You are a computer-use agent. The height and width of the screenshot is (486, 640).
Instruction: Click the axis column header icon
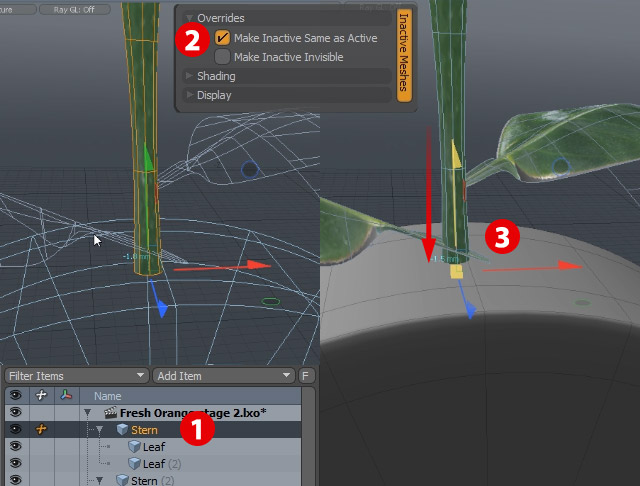click(x=66, y=395)
